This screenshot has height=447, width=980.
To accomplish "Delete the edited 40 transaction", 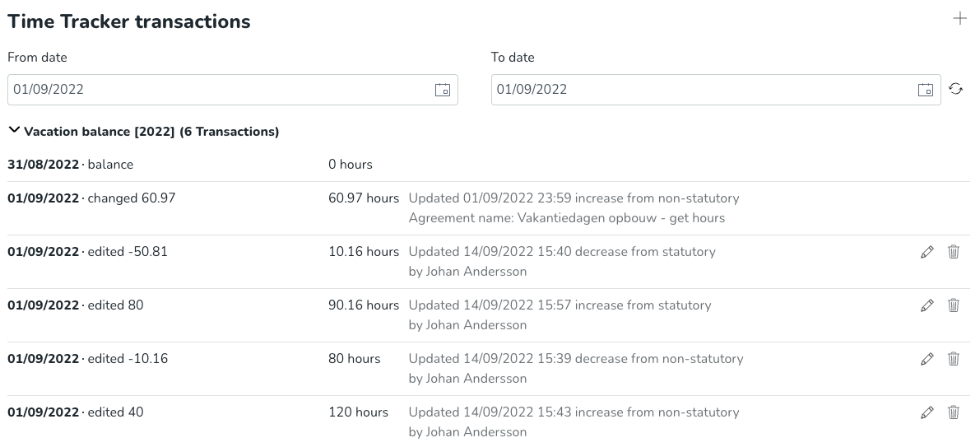I will 953,412.
